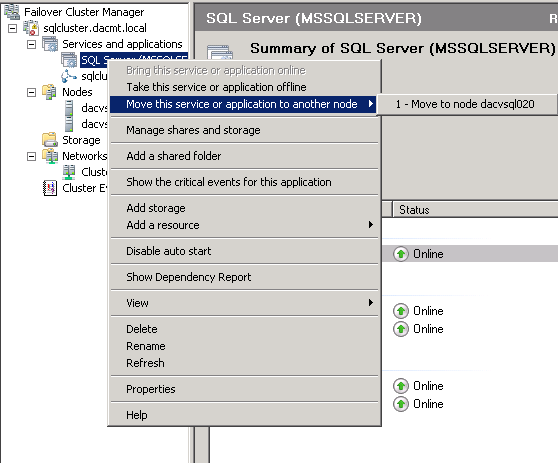558x463 pixels.
Task: Collapse the Services and applications node
Action: [x=32, y=44]
